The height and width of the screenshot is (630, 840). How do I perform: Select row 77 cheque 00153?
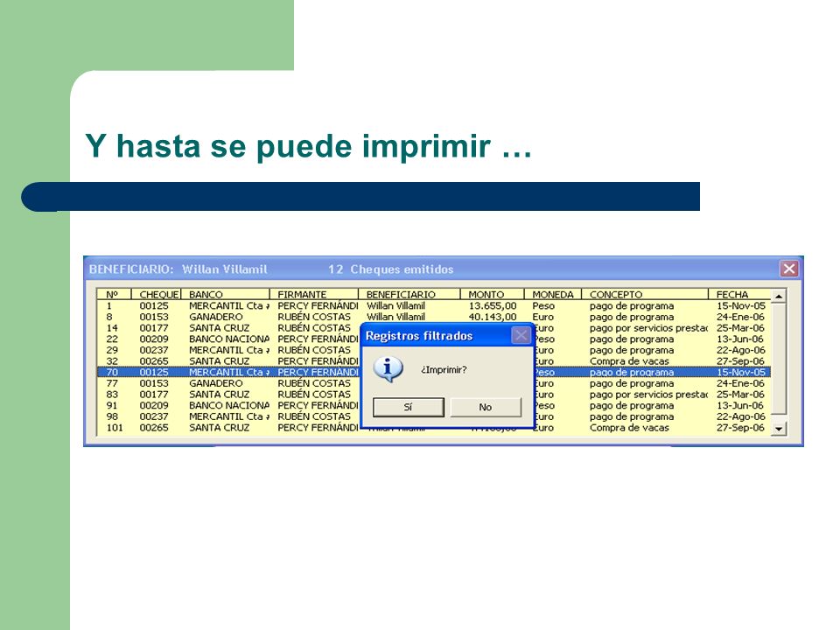click(x=433, y=383)
